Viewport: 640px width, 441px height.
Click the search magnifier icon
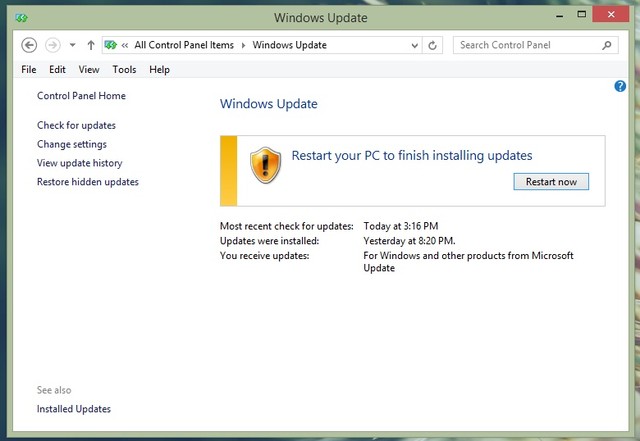coord(607,45)
